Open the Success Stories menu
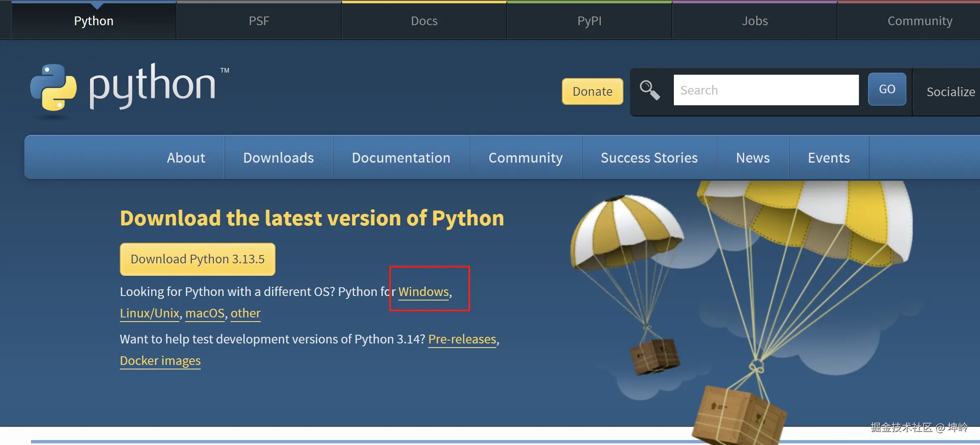The image size is (980, 445). pos(649,158)
